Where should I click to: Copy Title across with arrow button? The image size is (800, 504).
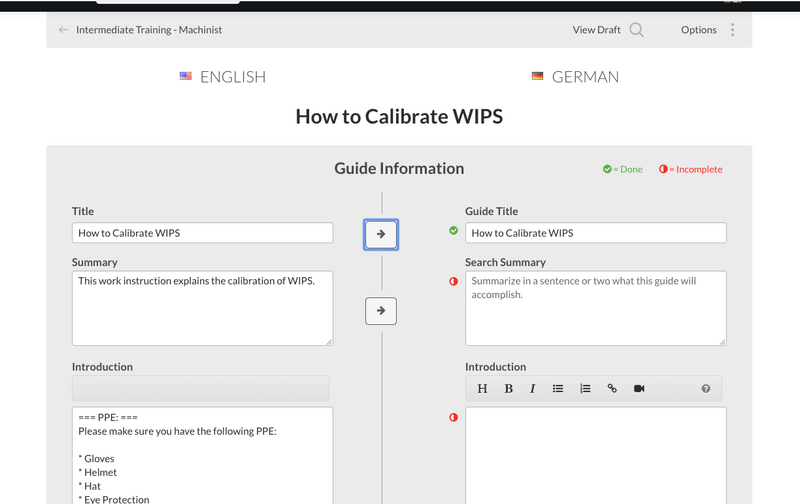coord(380,234)
